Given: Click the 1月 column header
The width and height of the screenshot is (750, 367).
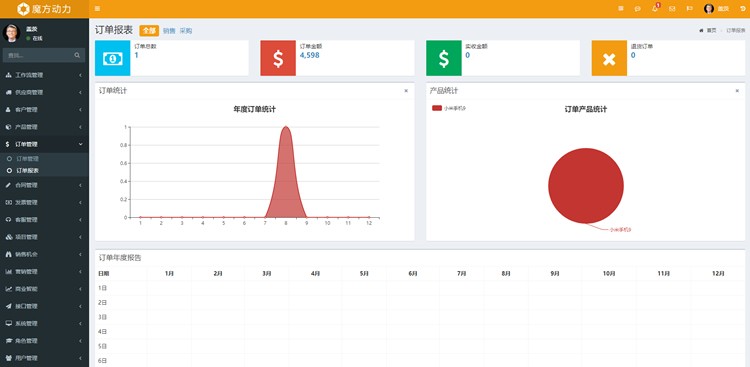Looking at the screenshot, I should [x=169, y=274].
